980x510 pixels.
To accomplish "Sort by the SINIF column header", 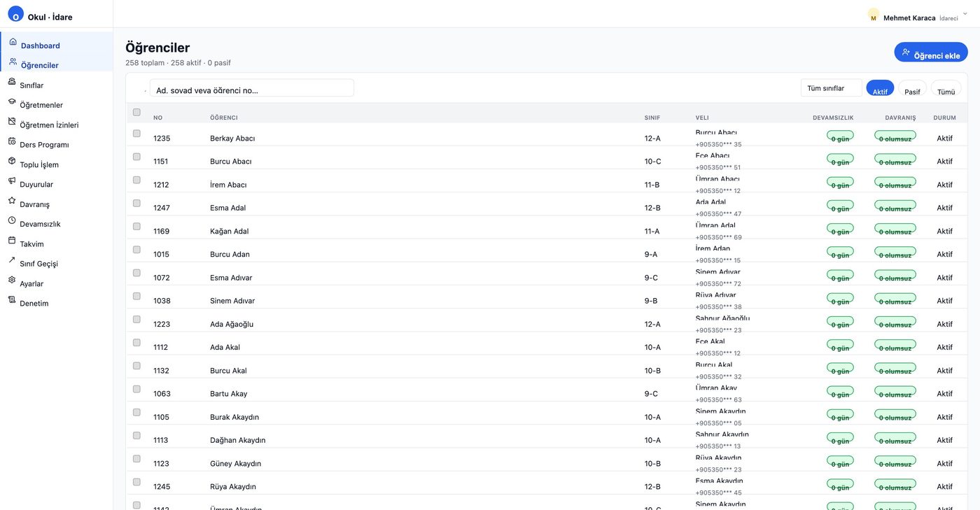I will 652,118.
